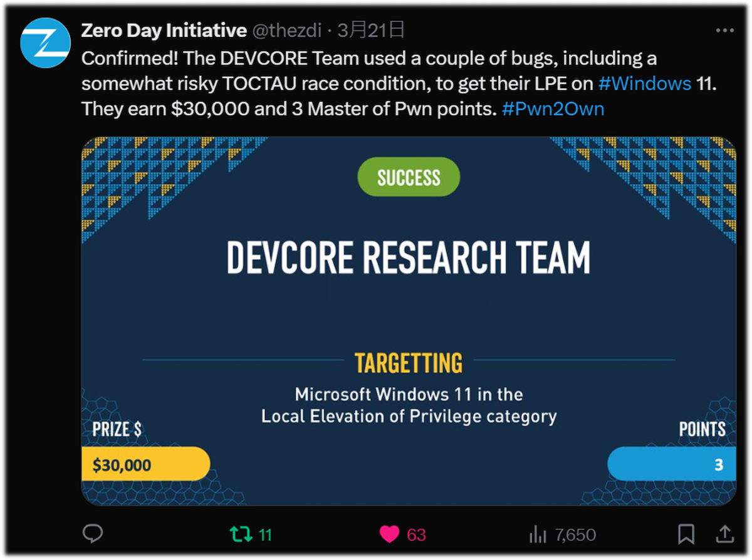This screenshot has width=752, height=560.
Task: Share the tweet via share icon
Action: click(x=724, y=534)
